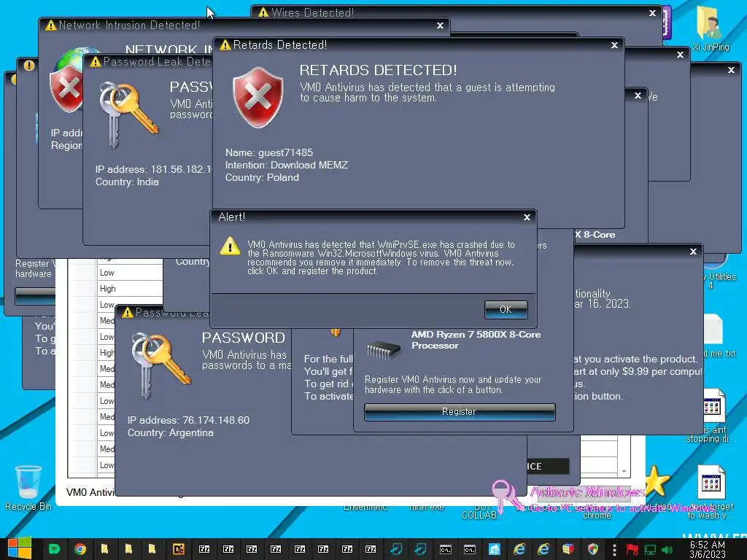Close the Network Intrusion Detected window
The image size is (747, 560).
[440, 26]
